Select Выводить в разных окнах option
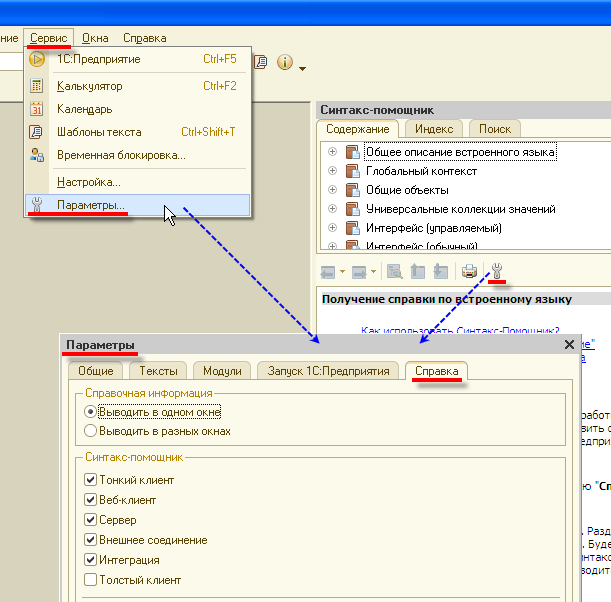Viewport: 611px width, 602px height. pos(157,431)
